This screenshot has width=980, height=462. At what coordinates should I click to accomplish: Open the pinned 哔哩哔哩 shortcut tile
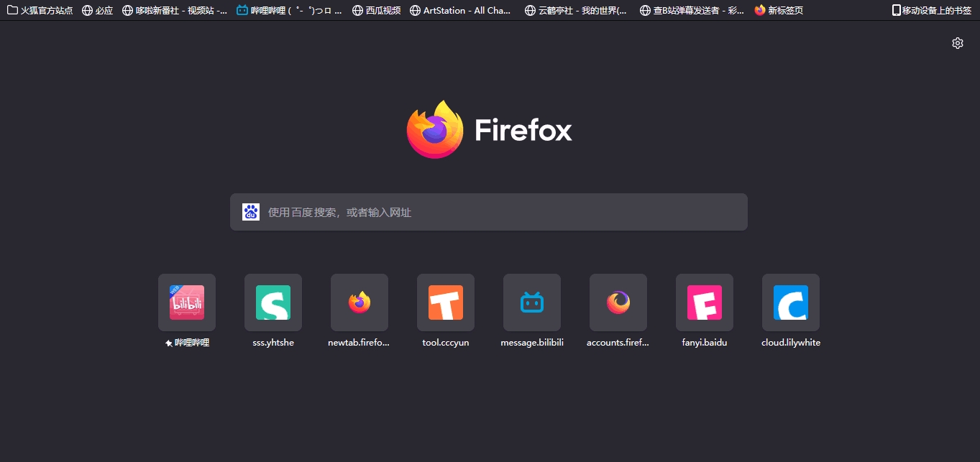tap(187, 302)
